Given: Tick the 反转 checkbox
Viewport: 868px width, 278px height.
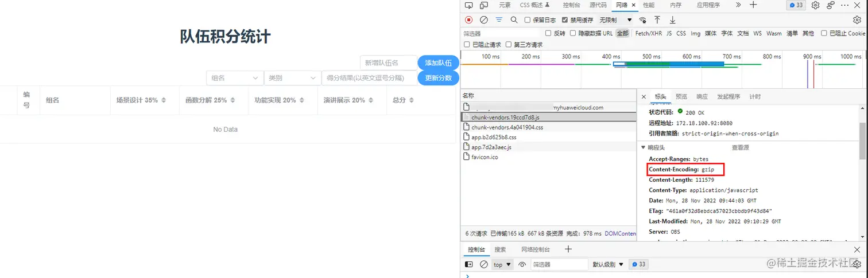Looking at the screenshot, I should [x=548, y=33].
